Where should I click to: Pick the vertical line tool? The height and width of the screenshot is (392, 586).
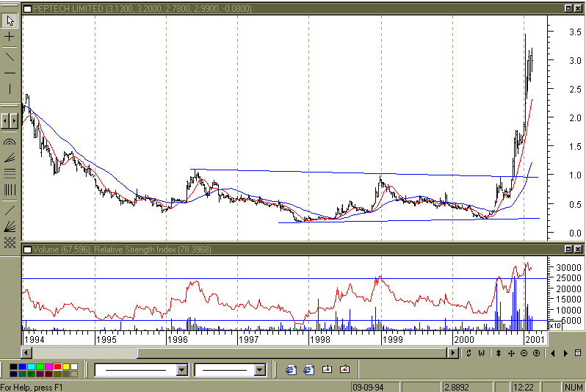click(x=10, y=89)
